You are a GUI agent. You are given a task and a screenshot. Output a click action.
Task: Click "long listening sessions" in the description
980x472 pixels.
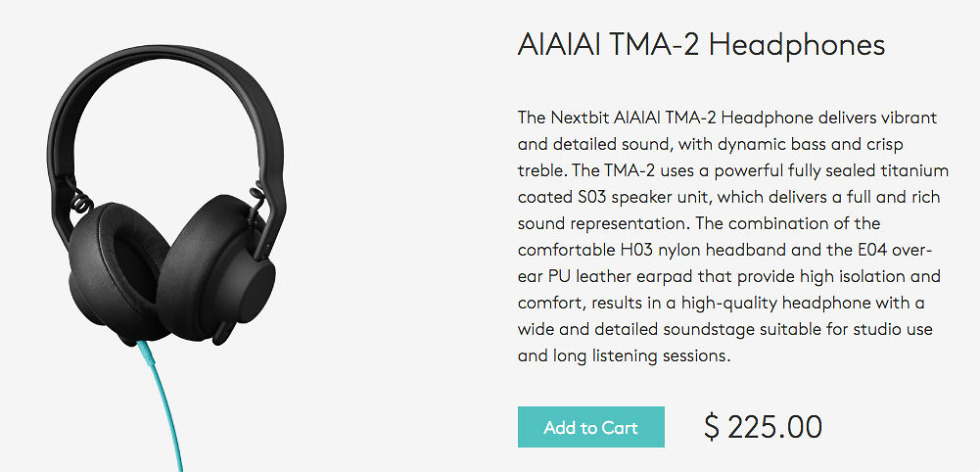(x=641, y=355)
